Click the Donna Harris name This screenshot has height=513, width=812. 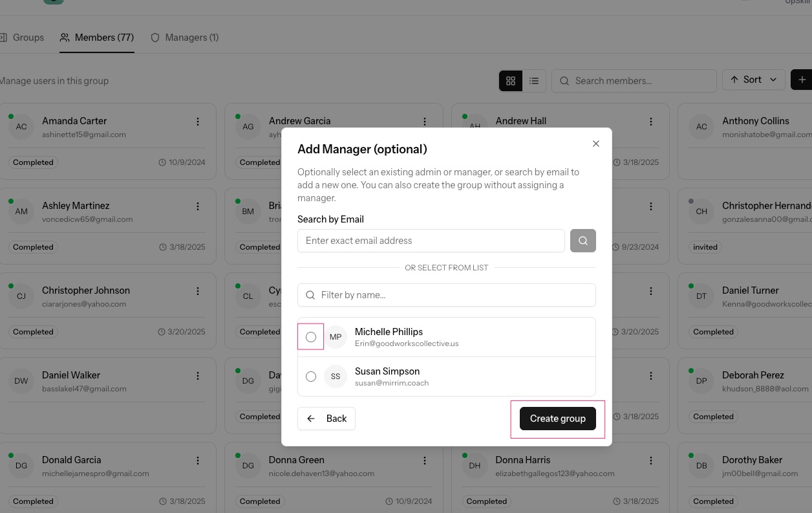coord(523,460)
